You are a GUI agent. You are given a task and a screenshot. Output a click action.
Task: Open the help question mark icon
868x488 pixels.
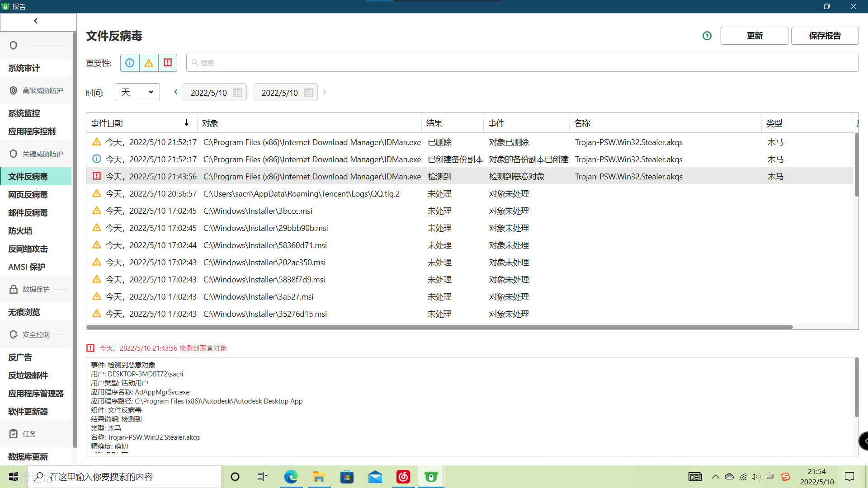coord(707,36)
